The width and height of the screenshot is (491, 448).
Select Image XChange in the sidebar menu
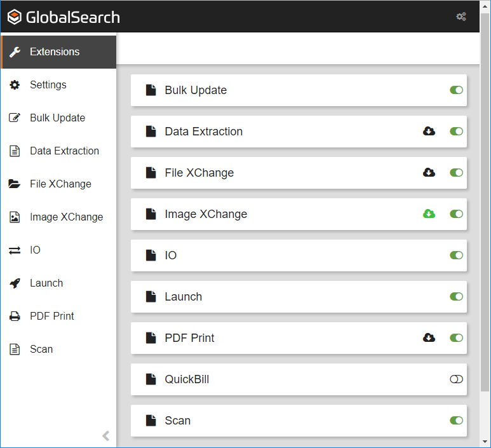coord(66,217)
